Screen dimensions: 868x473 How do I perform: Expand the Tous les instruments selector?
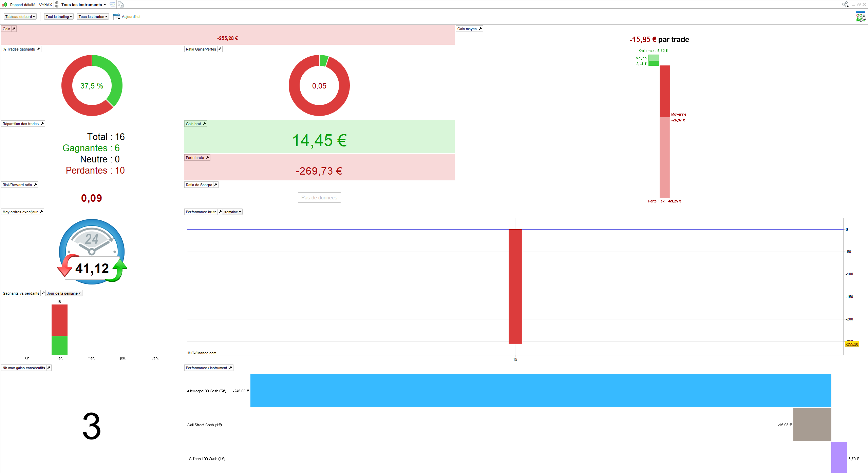(83, 5)
